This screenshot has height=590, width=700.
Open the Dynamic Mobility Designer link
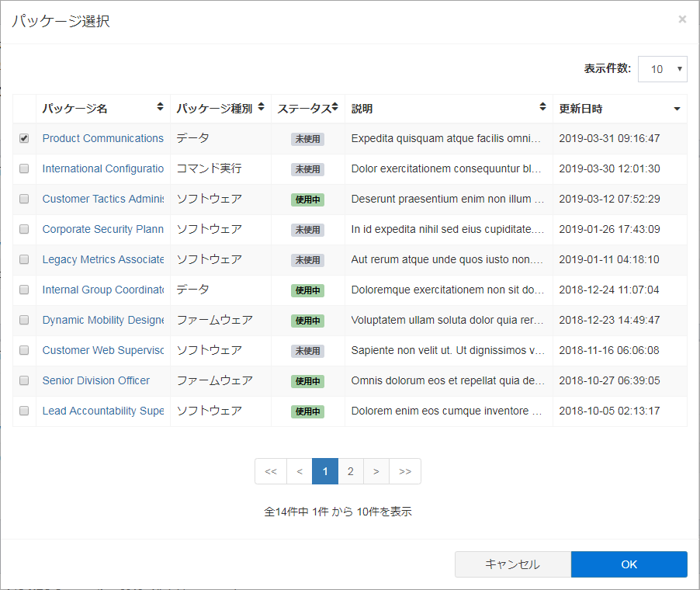click(x=103, y=320)
